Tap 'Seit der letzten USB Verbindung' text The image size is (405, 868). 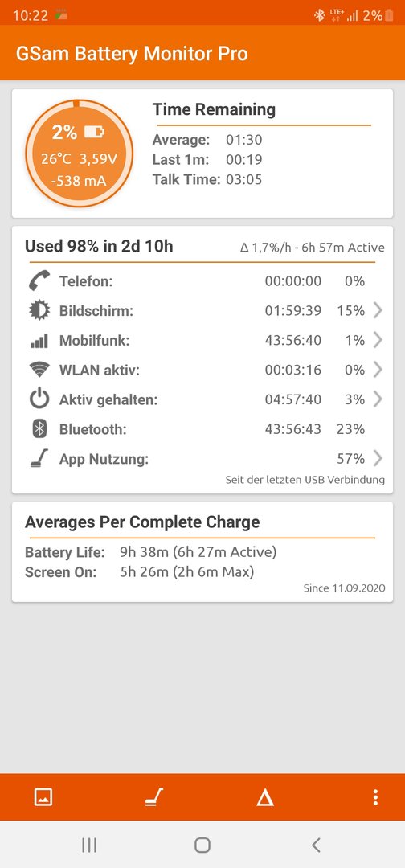[x=305, y=480]
